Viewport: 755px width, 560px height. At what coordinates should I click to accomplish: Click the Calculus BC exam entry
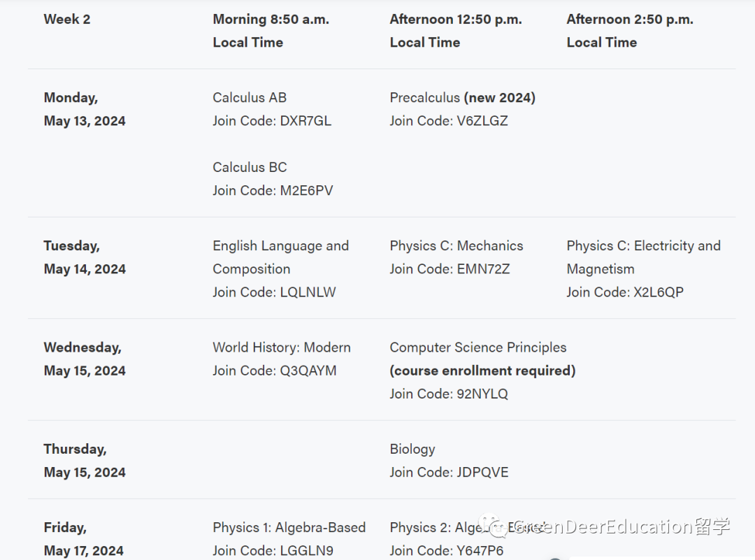click(x=250, y=168)
